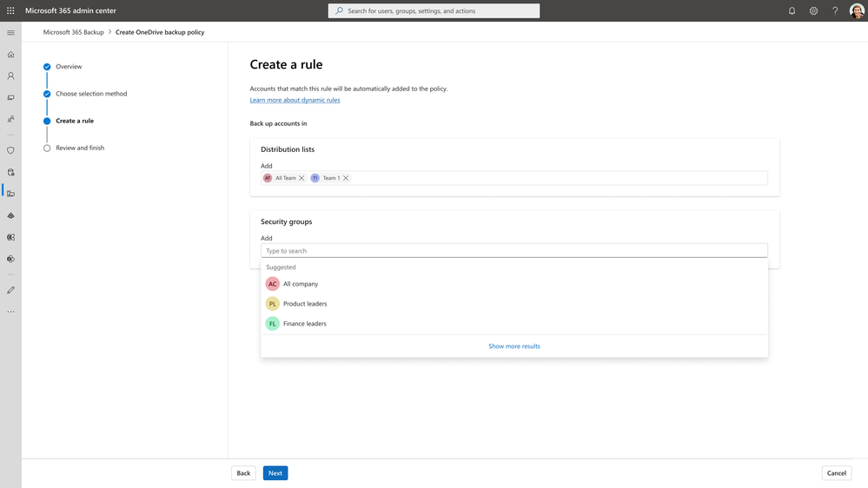This screenshot has width=868, height=488.
Task: Open the database settings sidebar icon
Action: pyautogui.click(x=10, y=172)
